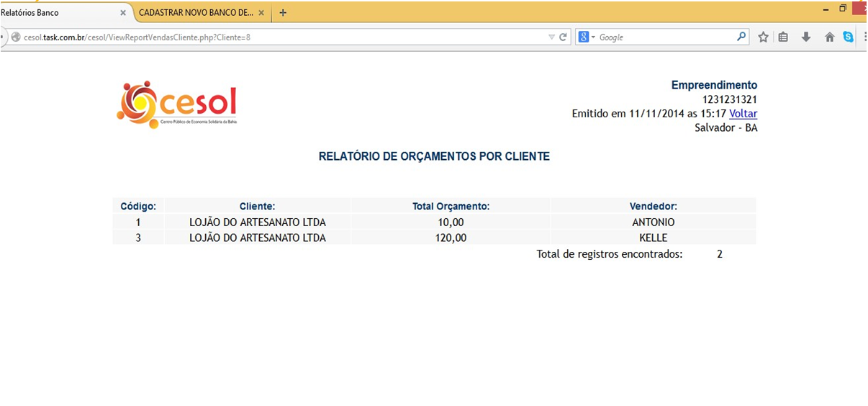Close the Relatórios Banco tab
This screenshot has height=406, width=868.
point(123,13)
